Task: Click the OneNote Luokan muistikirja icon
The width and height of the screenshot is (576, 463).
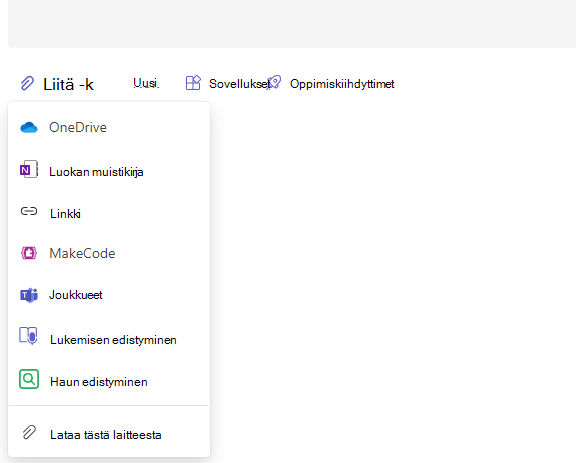Action: [29, 169]
